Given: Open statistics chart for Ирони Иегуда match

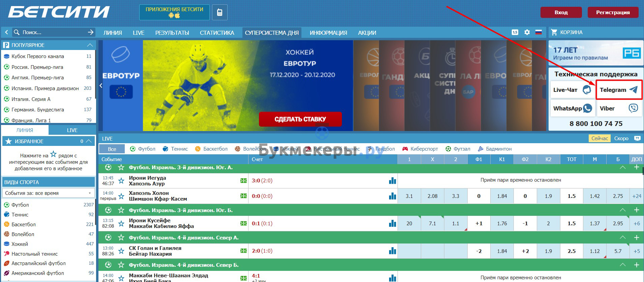Looking at the screenshot, I should [x=392, y=181].
